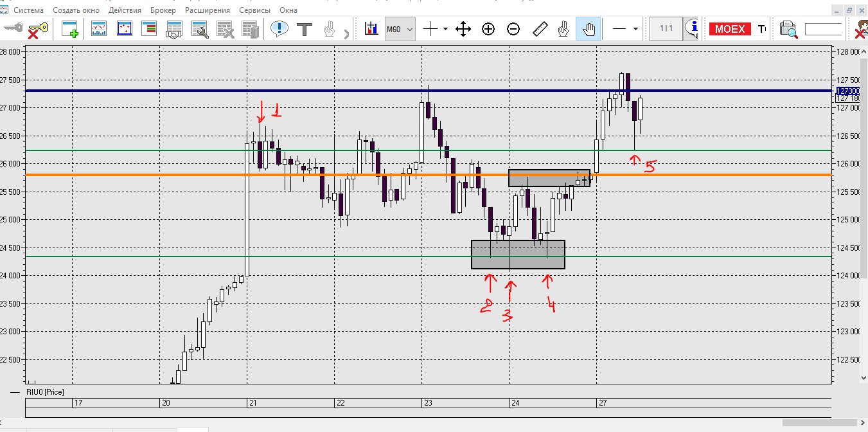Click the printer search preview icon
This screenshot has width=868, height=432.
click(788, 29)
